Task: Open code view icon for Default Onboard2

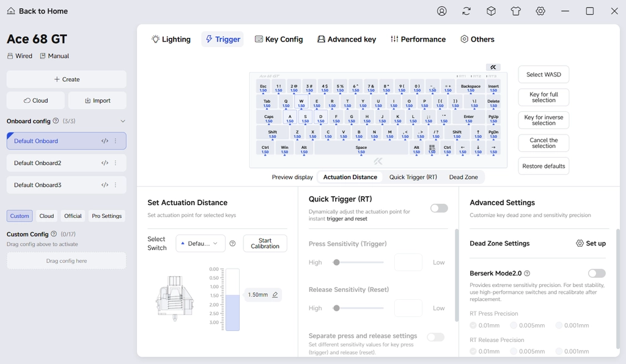Action: tap(105, 162)
